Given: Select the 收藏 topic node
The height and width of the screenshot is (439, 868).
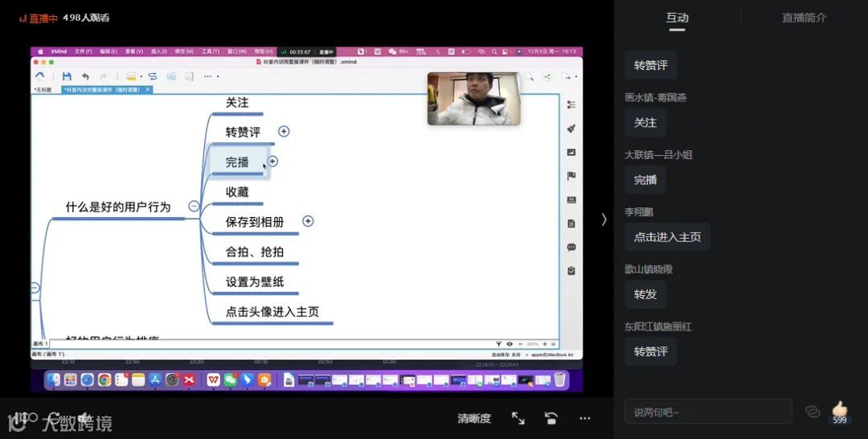Looking at the screenshot, I should click(x=237, y=193).
